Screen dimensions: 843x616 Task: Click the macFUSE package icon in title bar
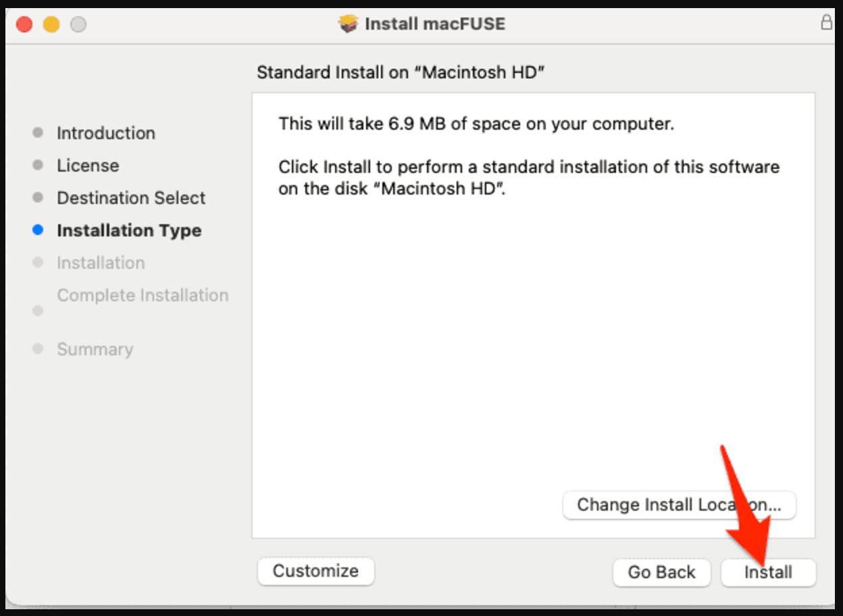coord(347,23)
